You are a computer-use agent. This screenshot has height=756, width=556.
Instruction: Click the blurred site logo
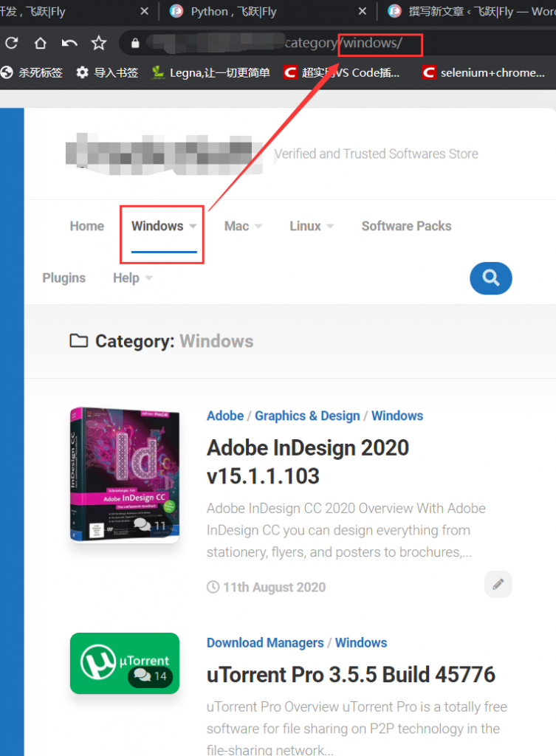point(164,154)
